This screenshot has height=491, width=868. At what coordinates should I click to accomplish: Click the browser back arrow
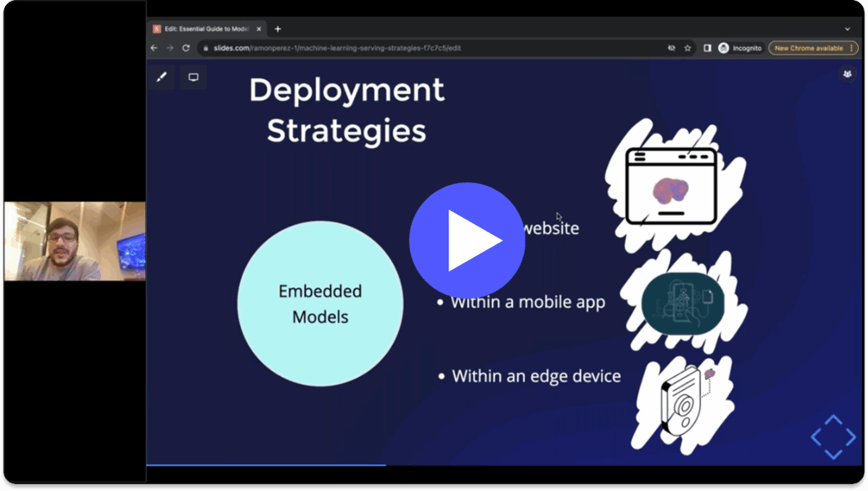154,48
